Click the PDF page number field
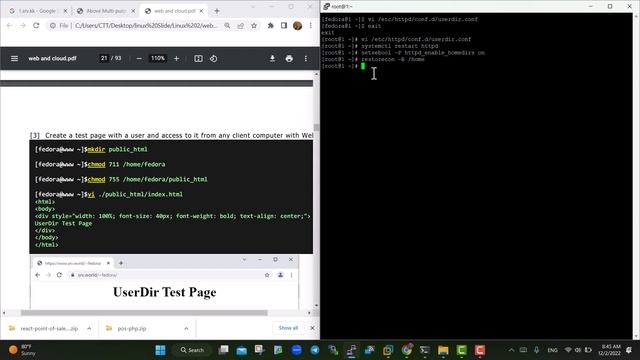 click(x=104, y=58)
